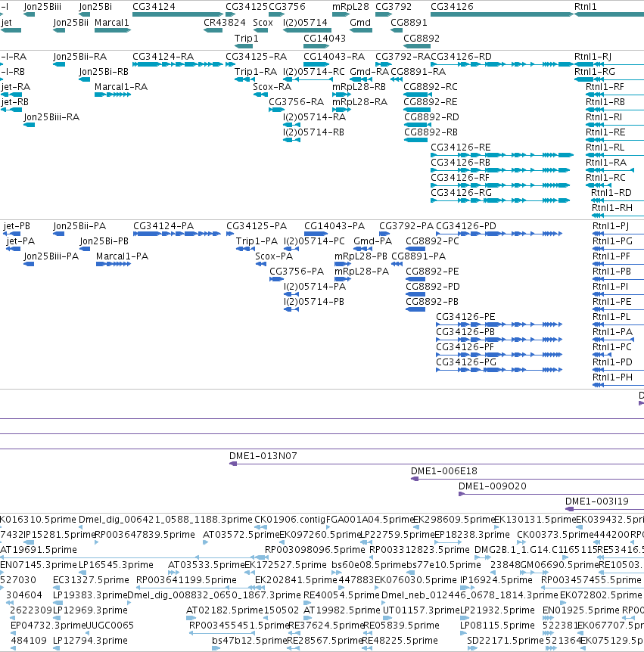
Task: Select protein mRpL28-PA
Action: pos(362,272)
